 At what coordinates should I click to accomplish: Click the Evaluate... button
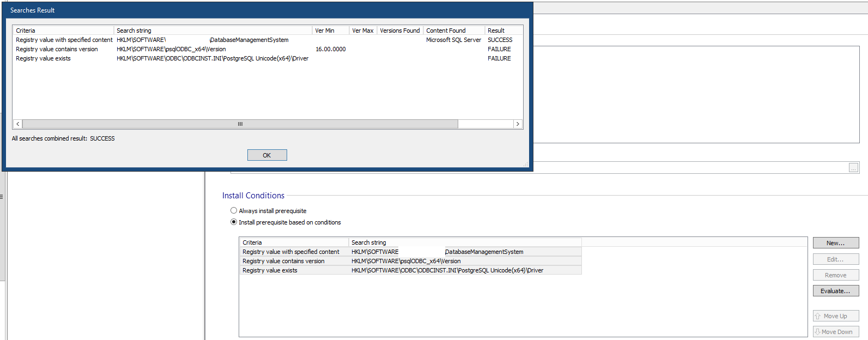coord(835,291)
